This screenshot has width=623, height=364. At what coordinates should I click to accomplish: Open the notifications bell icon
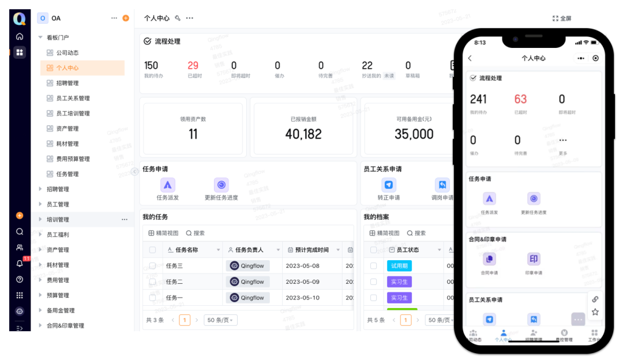coord(20,264)
